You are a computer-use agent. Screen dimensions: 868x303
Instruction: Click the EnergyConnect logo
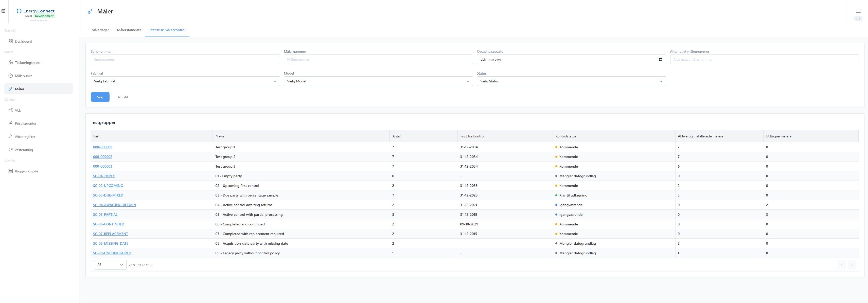(36, 11)
